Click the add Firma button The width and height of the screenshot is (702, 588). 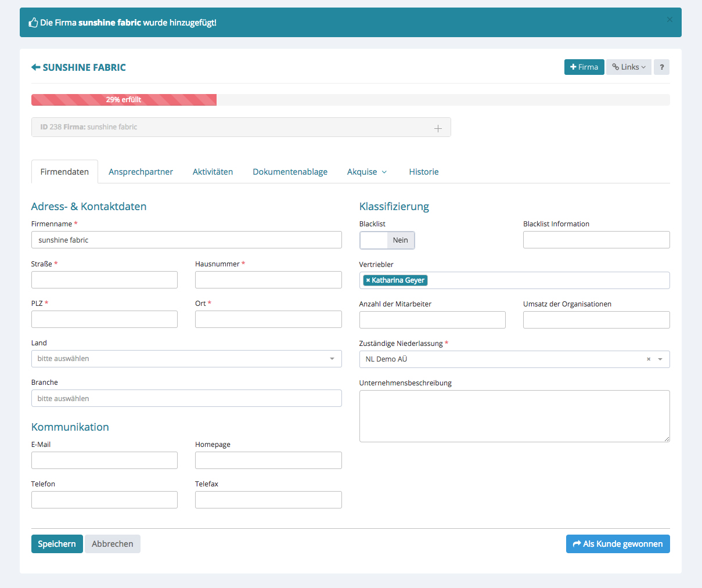584,67
